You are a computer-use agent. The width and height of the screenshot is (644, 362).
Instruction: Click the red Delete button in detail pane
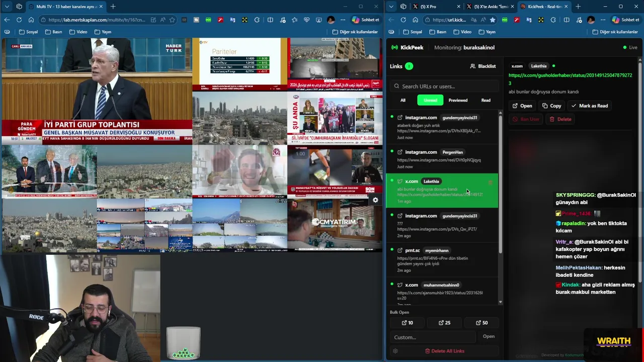point(560,120)
